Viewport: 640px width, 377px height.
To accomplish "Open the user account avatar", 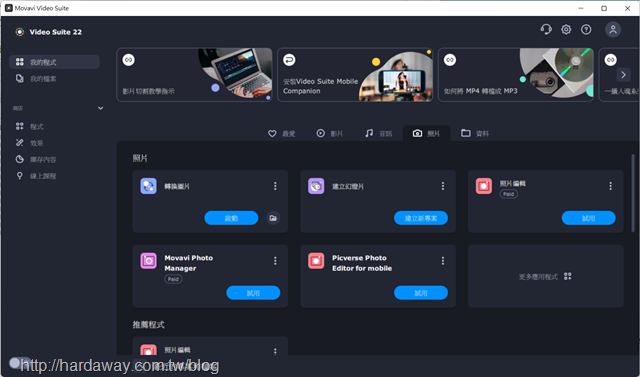I will pyautogui.click(x=613, y=29).
